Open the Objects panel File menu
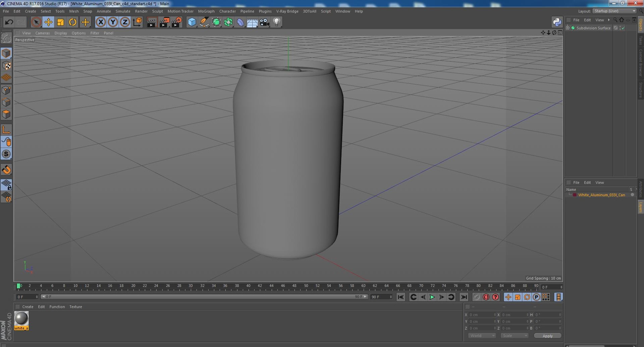The height and width of the screenshot is (347, 644). (x=576, y=20)
